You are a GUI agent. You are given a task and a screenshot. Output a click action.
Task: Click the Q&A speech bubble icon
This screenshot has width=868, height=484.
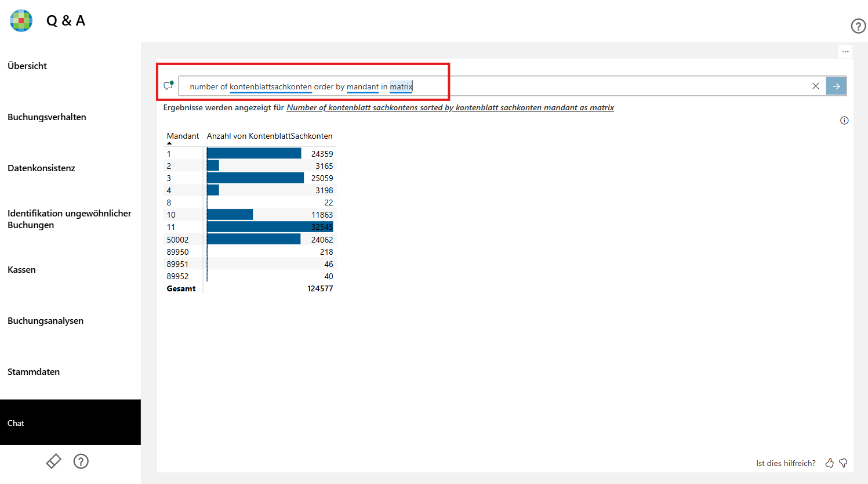169,86
